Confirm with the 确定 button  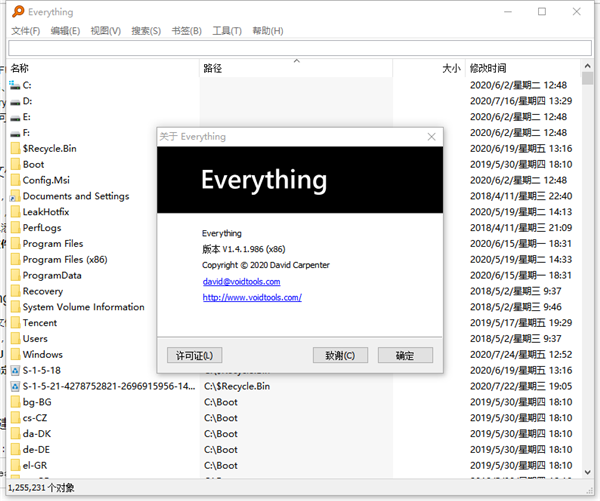pyautogui.click(x=405, y=355)
